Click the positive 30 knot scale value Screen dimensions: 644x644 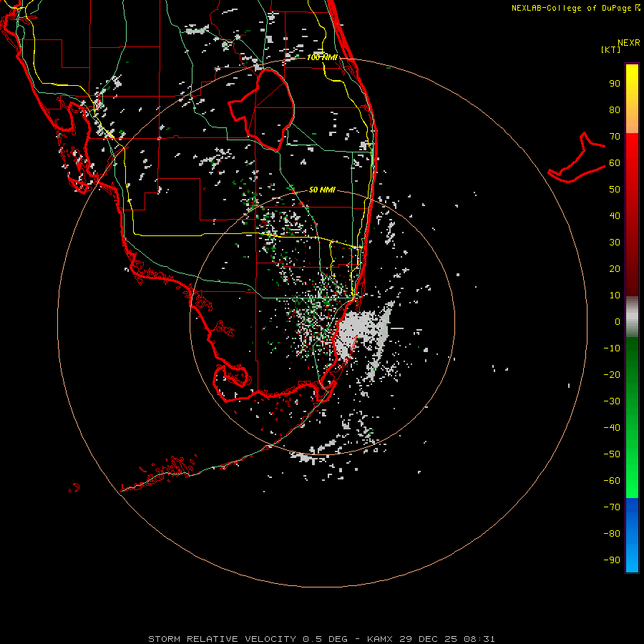(615, 243)
